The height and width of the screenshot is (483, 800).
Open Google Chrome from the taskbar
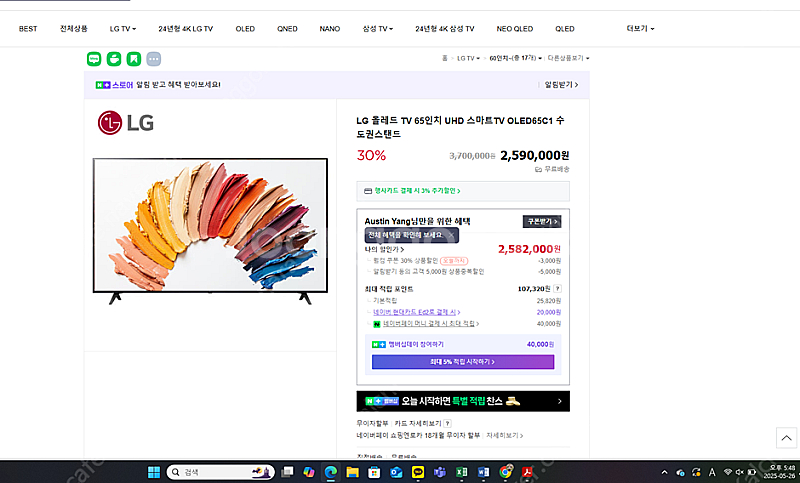pyautogui.click(x=505, y=472)
